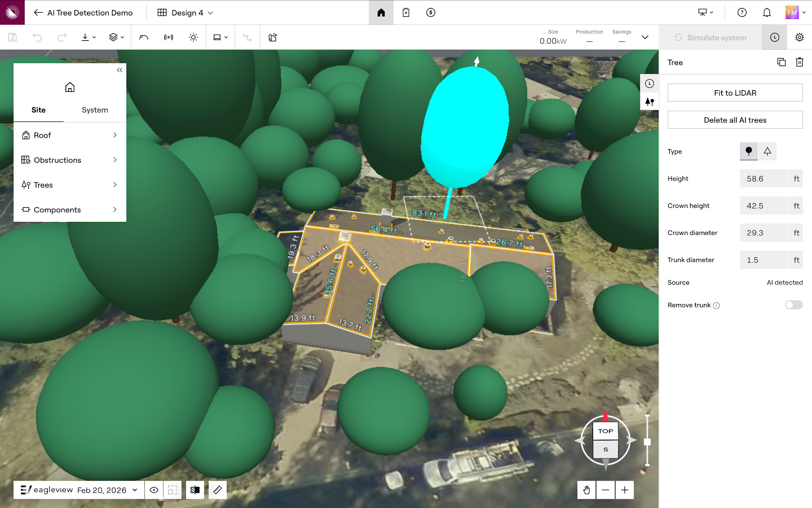Edit the Trunk diameter value field

(764, 260)
